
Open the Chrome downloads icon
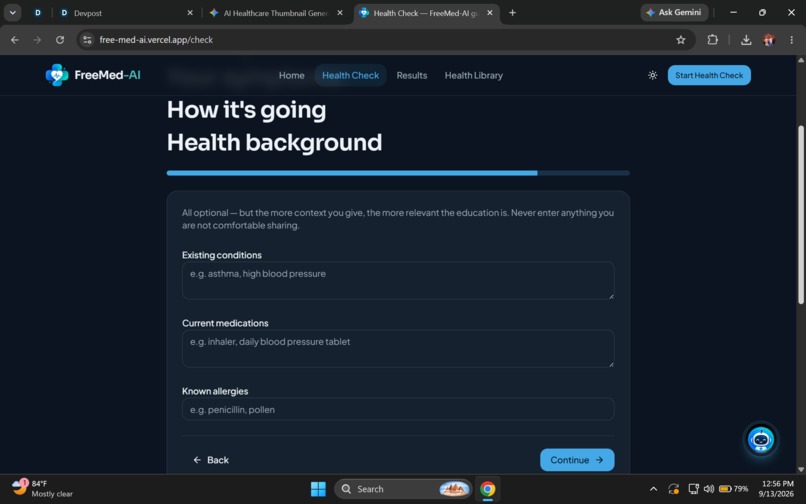coord(746,40)
